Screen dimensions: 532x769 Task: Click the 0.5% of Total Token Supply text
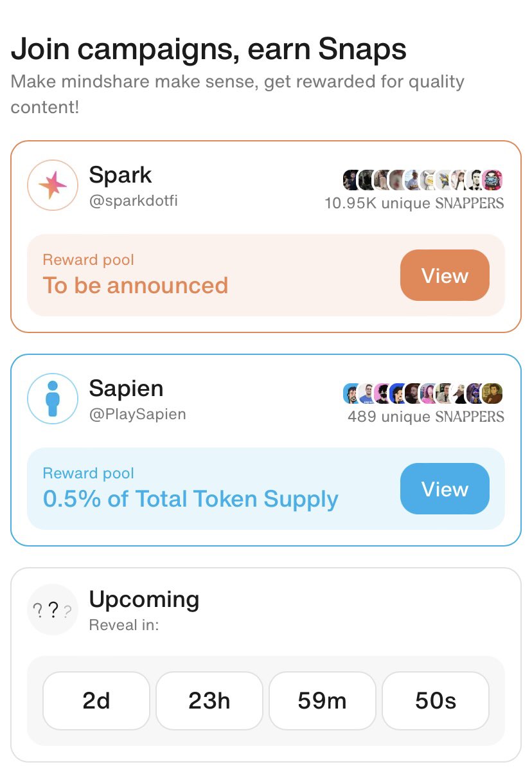(x=191, y=499)
